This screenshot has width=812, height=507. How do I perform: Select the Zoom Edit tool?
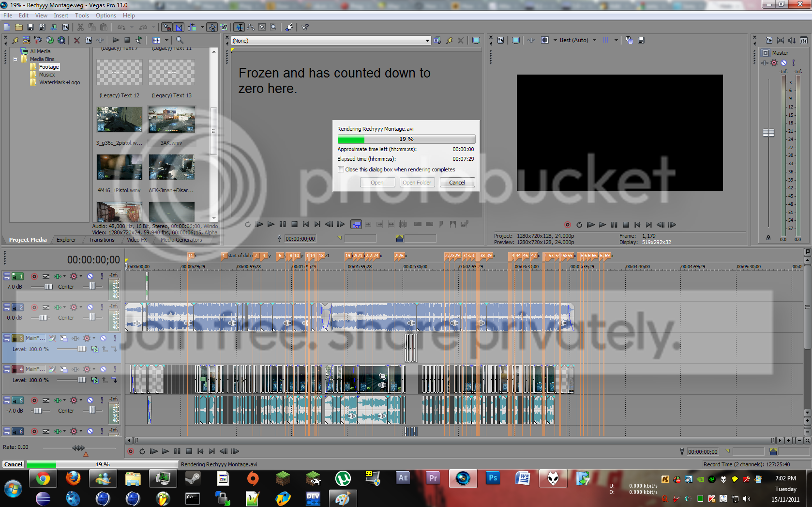coord(274,27)
